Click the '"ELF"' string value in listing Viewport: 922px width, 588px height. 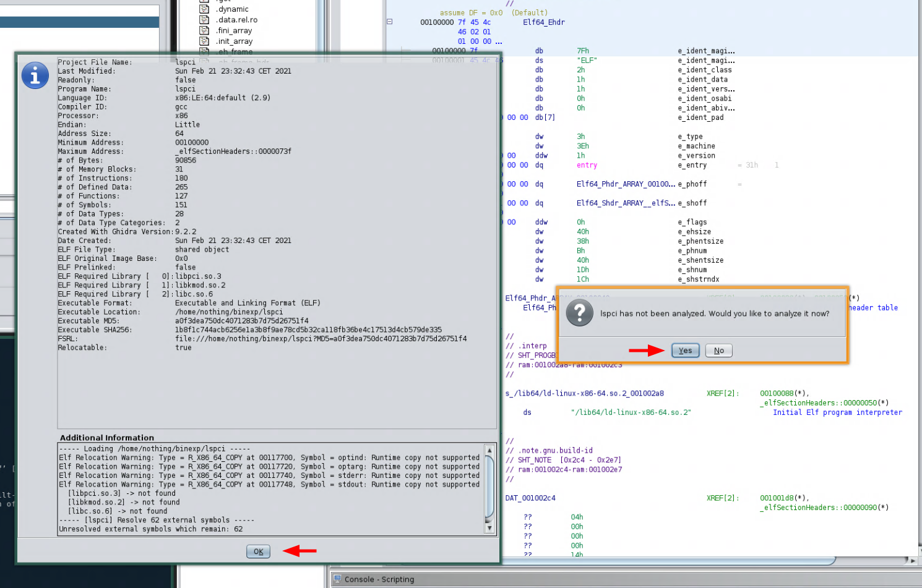[x=587, y=61]
